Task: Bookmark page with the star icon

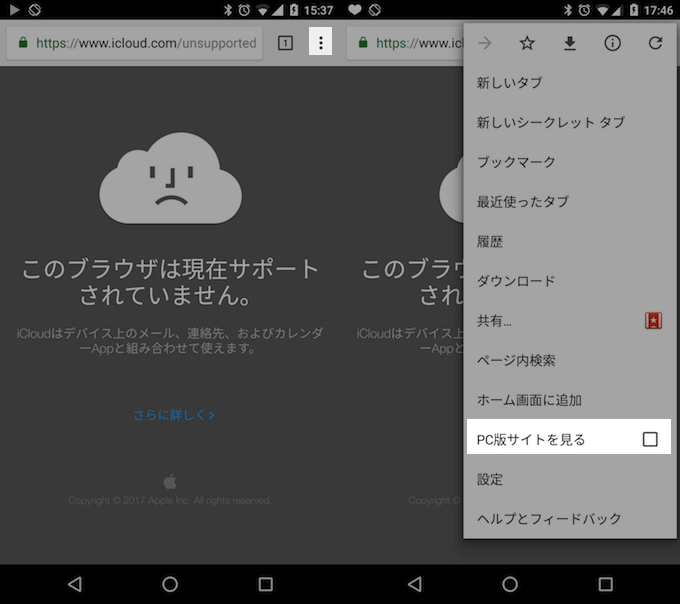Action: [527, 43]
